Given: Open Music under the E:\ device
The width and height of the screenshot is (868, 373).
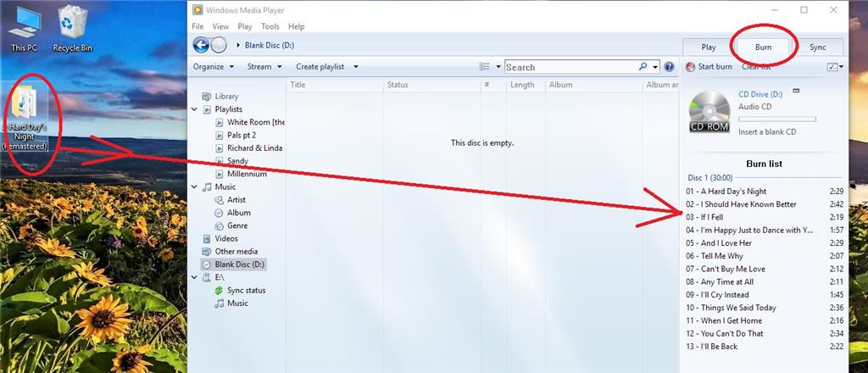Looking at the screenshot, I should (237, 303).
